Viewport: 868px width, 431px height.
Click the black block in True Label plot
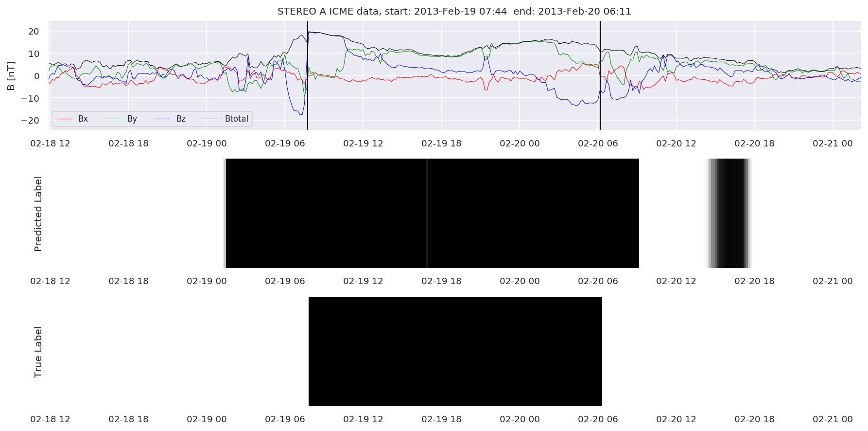(455, 351)
